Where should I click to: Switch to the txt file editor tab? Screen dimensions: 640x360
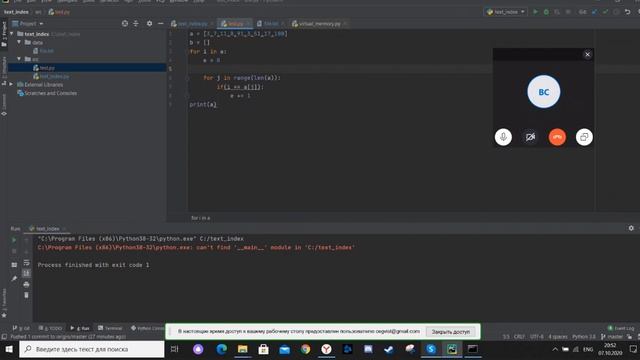pos(270,24)
